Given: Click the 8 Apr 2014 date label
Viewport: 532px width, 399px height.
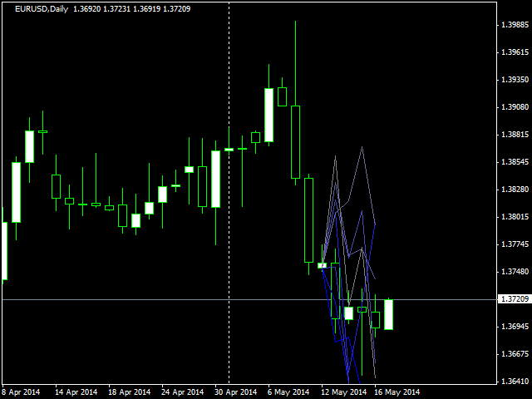Looking at the screenshot, I should click(21, 392).
